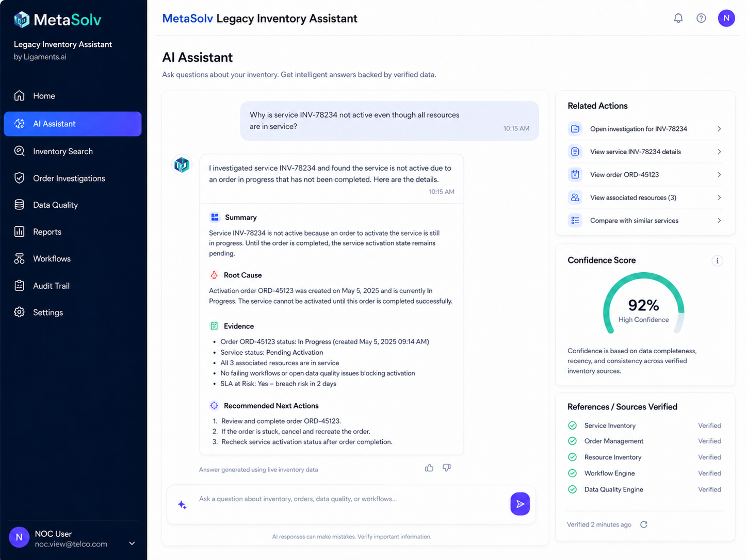Image resolution: width=747 pixels, height=560 pixels.
Task: Click the chevron for Compare with similar services
Action: pyautogui.click(x=719, y=220)
